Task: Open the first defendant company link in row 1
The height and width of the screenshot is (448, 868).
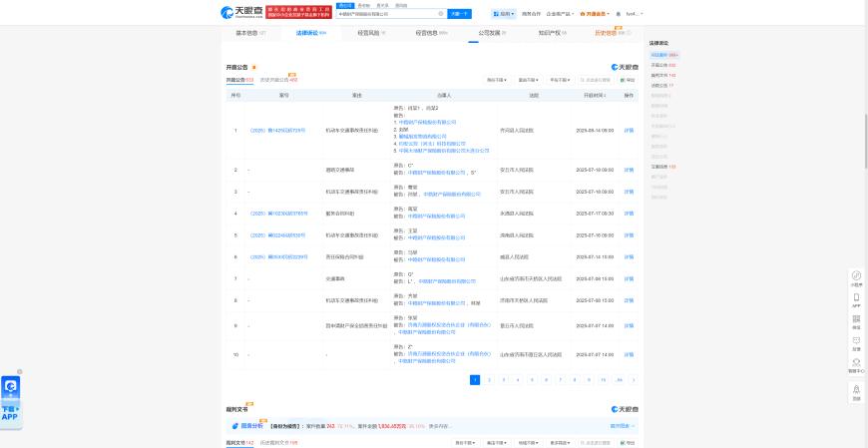Action: coord(428,122)
